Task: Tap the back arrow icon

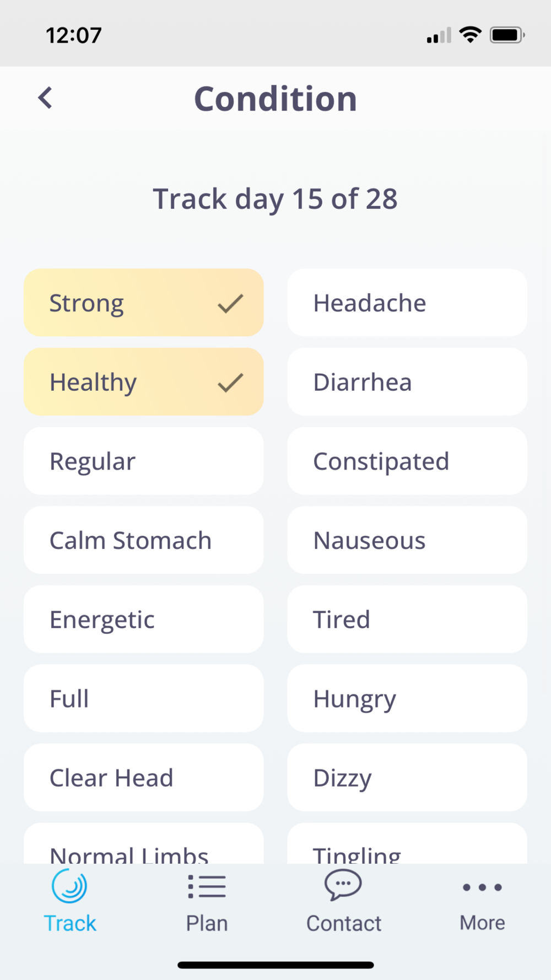Action: (x=46, y=98)
